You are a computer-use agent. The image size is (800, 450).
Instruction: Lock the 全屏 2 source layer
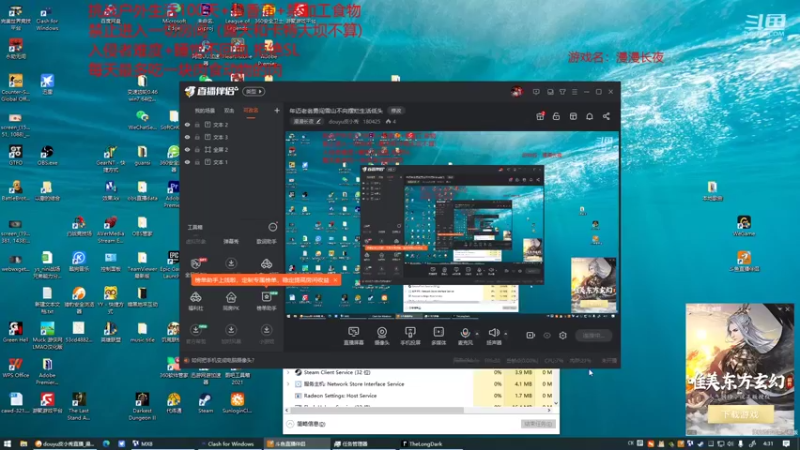197,149
